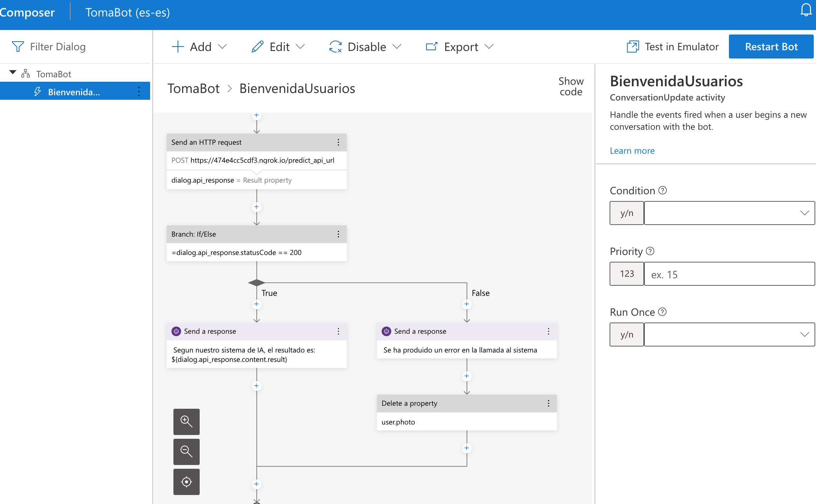Click the Filter Dialog funnel icon
Viewport: 816px width, 504px height.
click(x=18, y=46)
